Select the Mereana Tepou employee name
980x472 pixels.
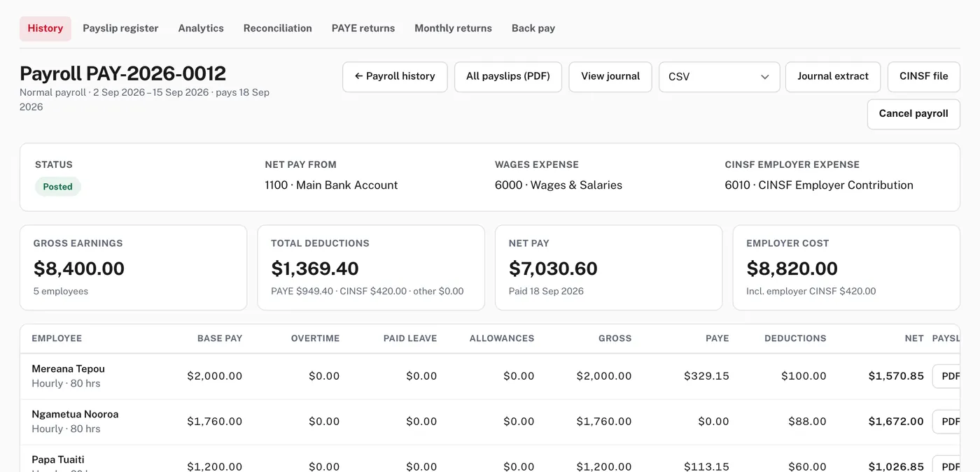[x=68, y=369]
